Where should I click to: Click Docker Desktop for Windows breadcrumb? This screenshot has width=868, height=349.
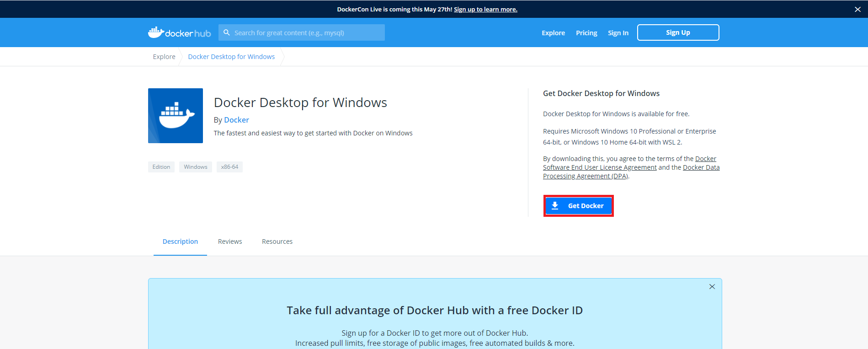[231, 57]
